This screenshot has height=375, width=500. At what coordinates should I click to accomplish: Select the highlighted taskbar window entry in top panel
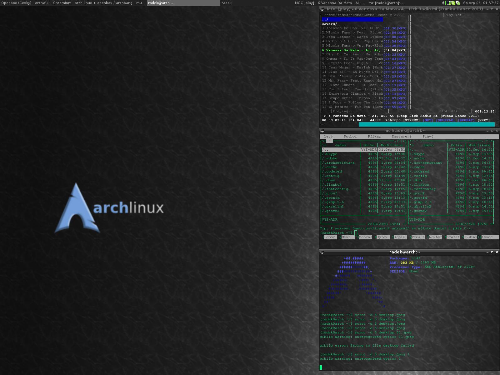click(x=183, y=3)
